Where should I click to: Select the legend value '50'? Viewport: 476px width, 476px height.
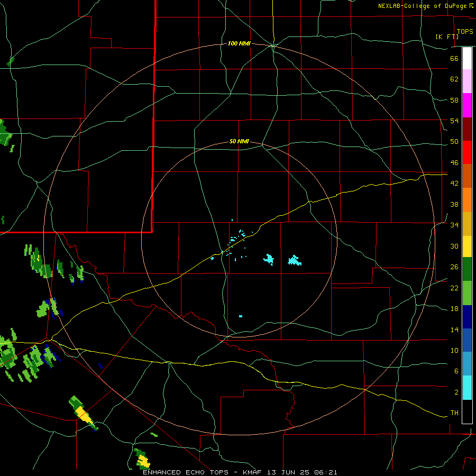(x=454, y=142)
